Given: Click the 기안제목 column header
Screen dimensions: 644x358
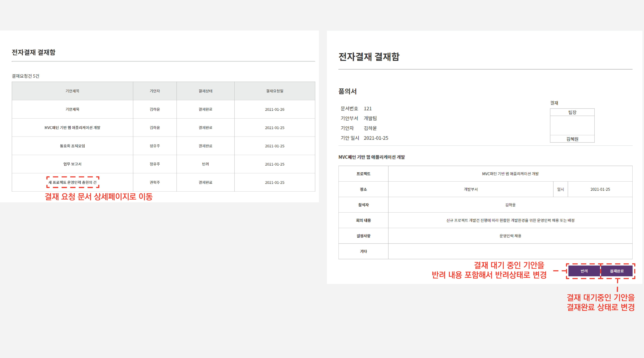Looking at the screenshot, I should [72, 91].
